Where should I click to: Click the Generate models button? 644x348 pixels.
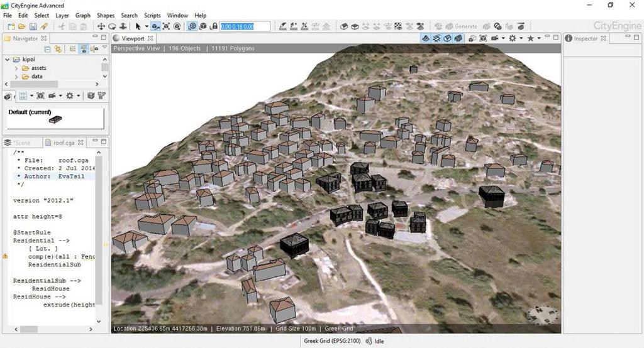[x=462, y=26]
